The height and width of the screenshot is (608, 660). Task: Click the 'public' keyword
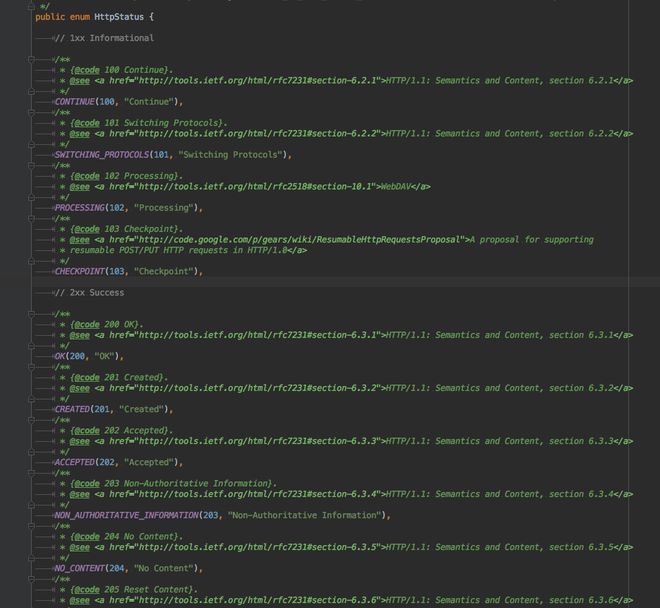click(50, 17)
